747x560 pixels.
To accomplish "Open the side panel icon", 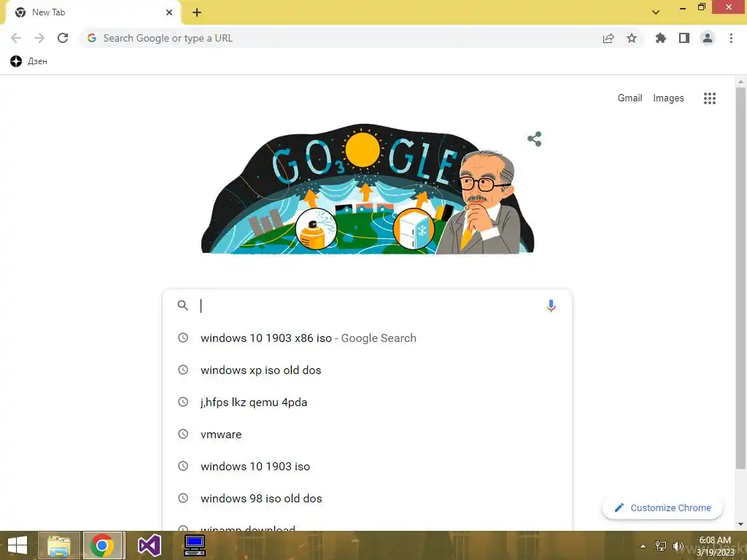I will click(684, 38).
